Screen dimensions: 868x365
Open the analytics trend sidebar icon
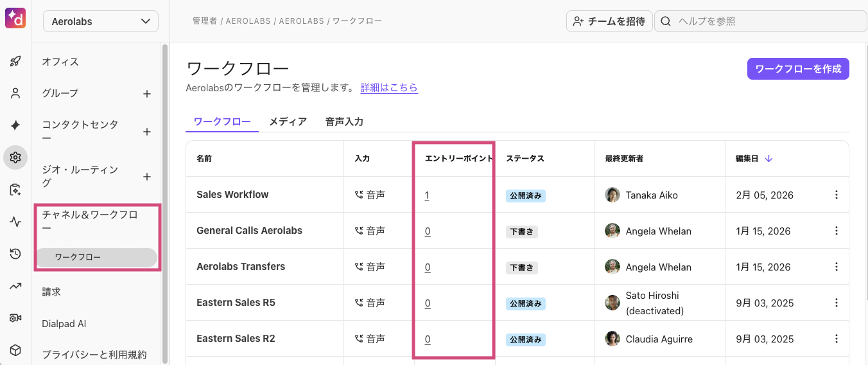point(15,286)
